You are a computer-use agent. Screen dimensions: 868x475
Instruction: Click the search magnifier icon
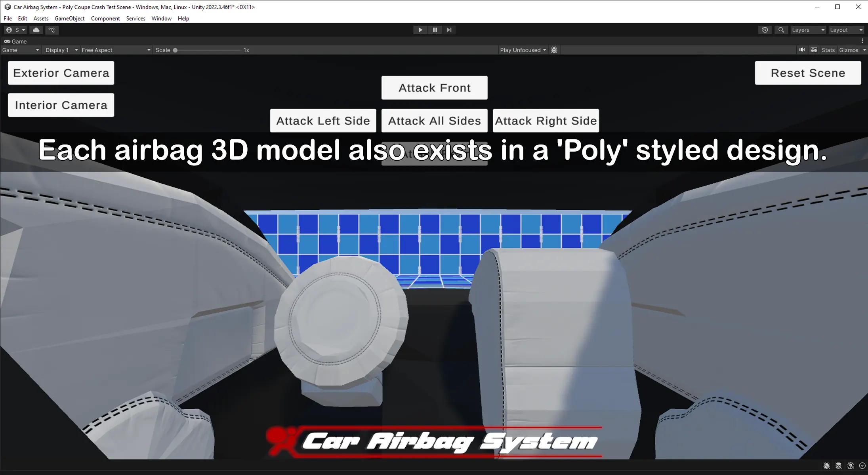pos(781,30)
